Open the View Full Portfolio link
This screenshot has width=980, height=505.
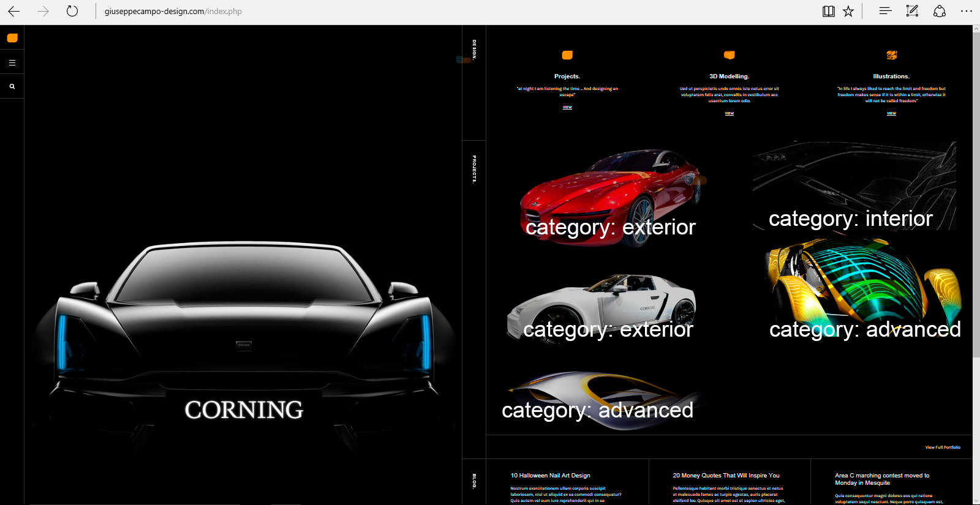pos(943,447)
